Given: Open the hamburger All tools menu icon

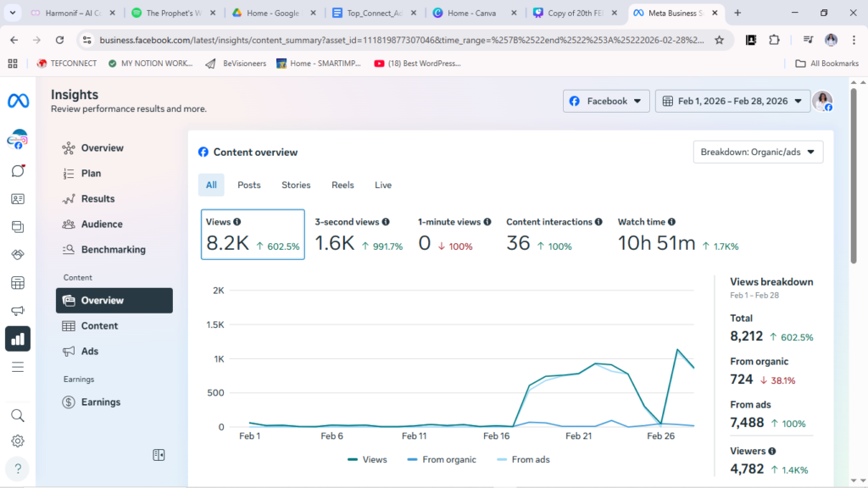Looking at the screenshot, I should [18, 367].
